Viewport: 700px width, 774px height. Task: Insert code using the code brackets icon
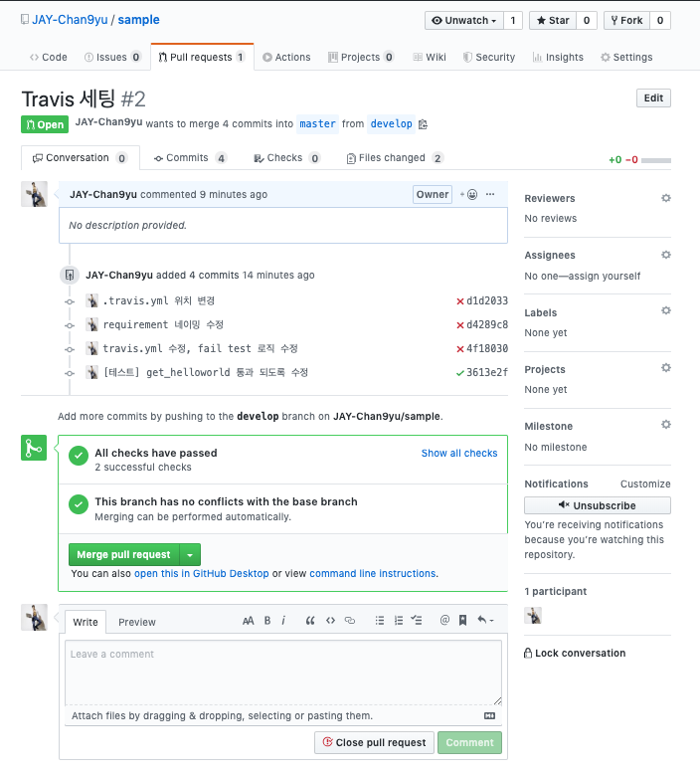pos(330,621)
